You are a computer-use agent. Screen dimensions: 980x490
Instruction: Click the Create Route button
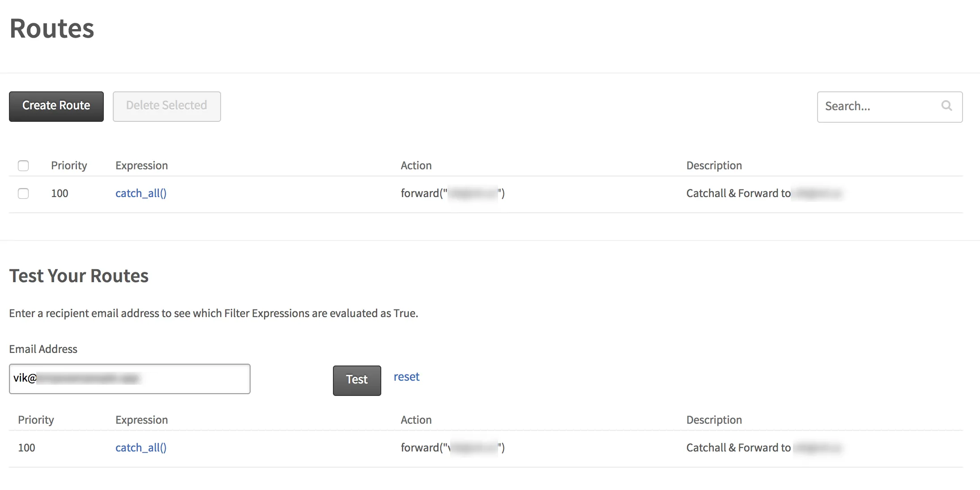[56, 106]
